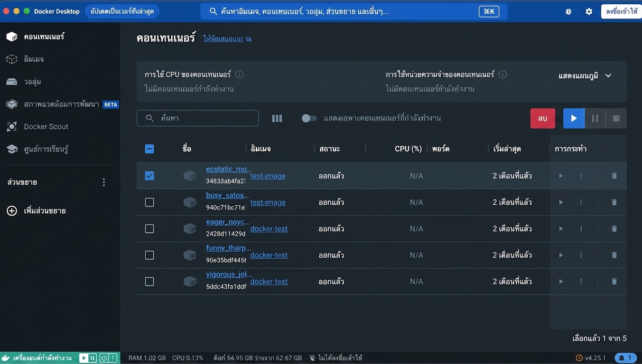Open the vigorous_jol container link

(229, 274)
